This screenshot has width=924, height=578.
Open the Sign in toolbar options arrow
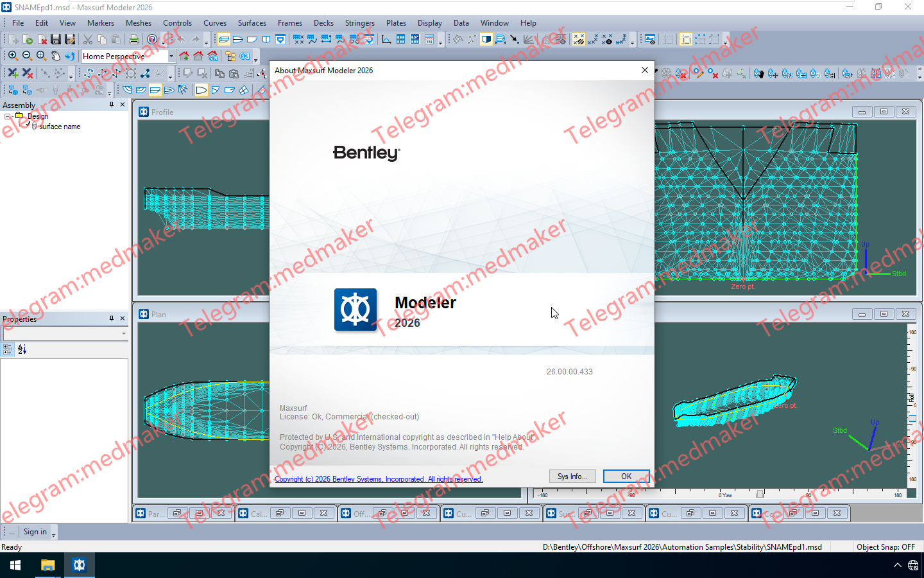pyautogui.click(x=54, y=534)
